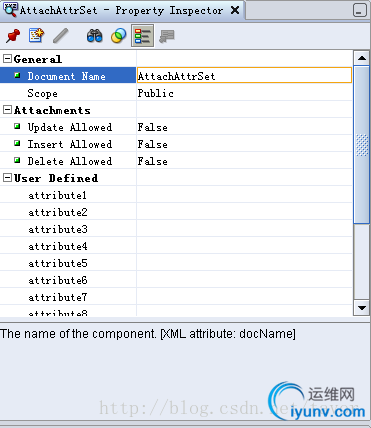Minimize the Property Inspector panel

pos(359,10)
